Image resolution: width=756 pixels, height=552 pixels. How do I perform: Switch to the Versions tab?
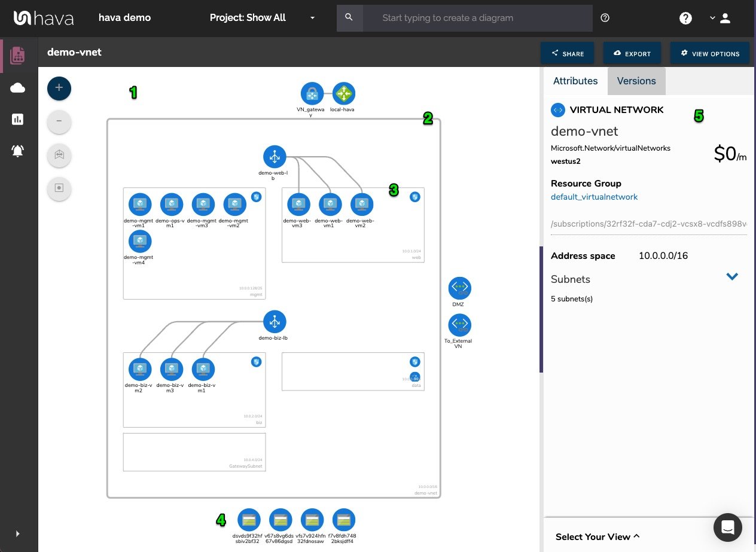636,81
